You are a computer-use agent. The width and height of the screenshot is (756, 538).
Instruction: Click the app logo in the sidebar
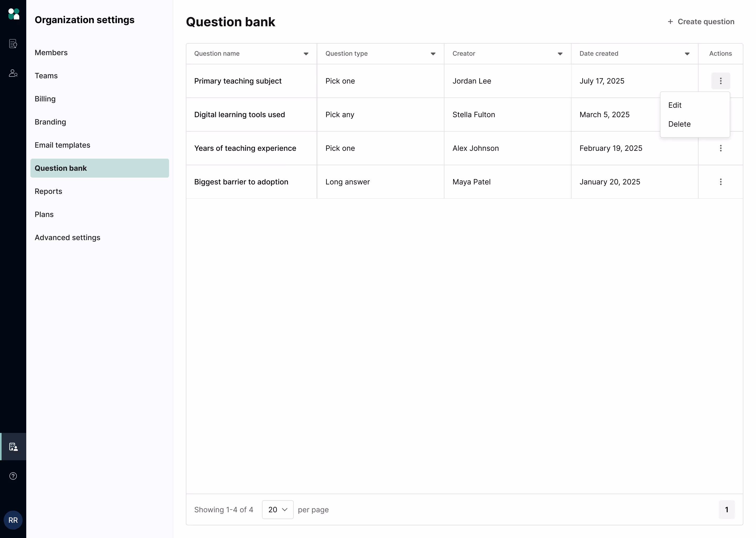click(x=13, y=14)
